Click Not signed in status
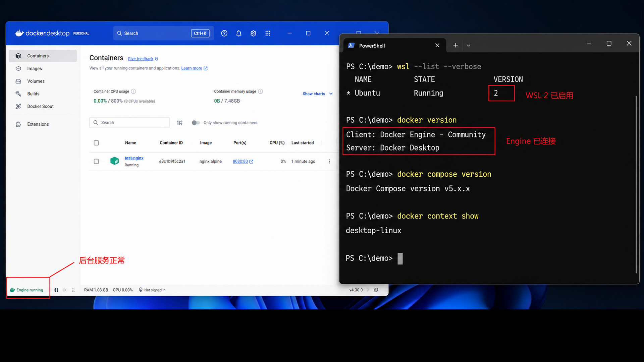644x362 pixels. 152,290
